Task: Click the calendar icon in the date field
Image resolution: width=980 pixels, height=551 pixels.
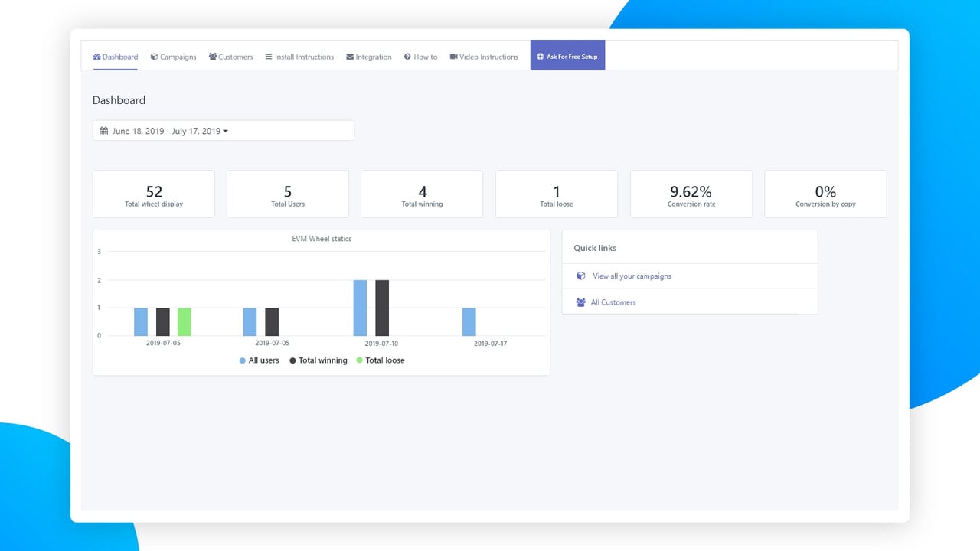Action: click(x=103, y=131)
